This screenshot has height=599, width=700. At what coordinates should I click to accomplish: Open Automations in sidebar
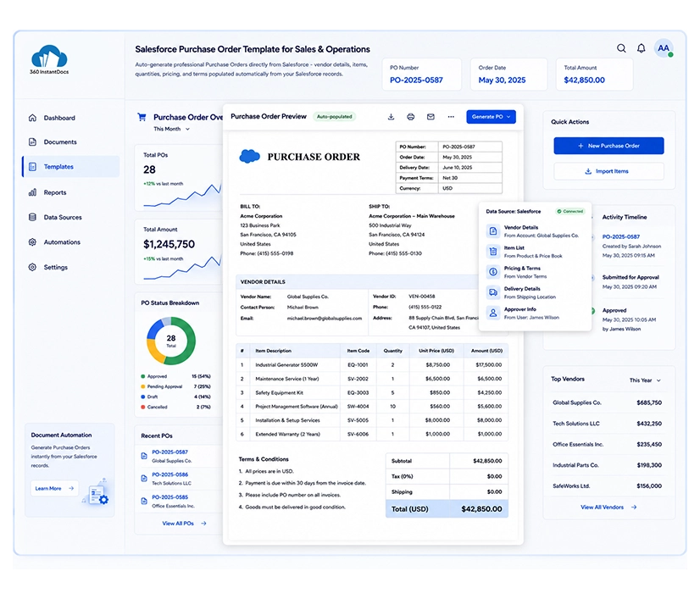pyautogui.click(x=70, y=242)
